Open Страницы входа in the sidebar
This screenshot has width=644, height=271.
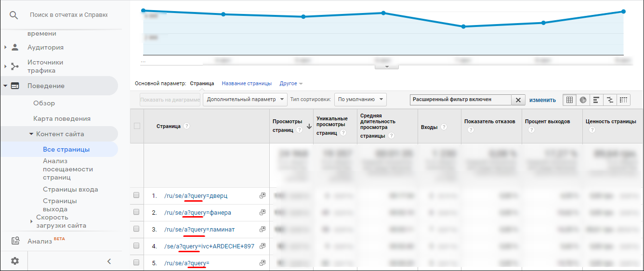pyautogui.click(x=70, y=189)
